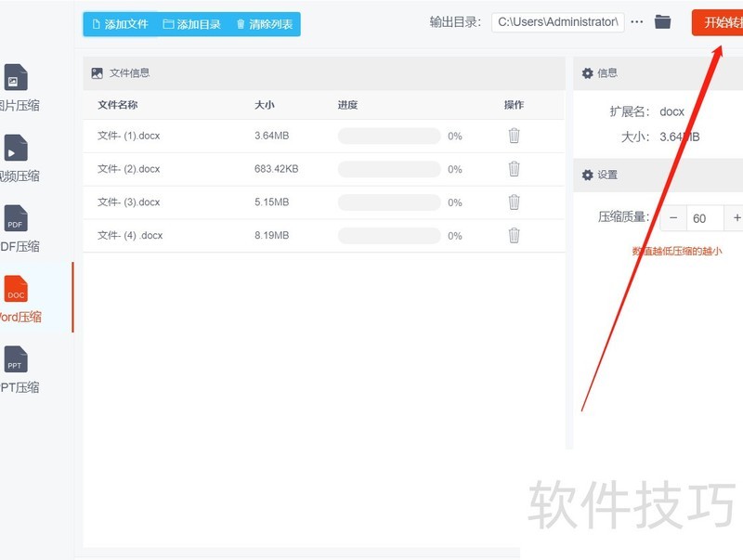Open PPT compression in sidebar
This screenshot has width=743, height=560.
click(x=17, y=360)
